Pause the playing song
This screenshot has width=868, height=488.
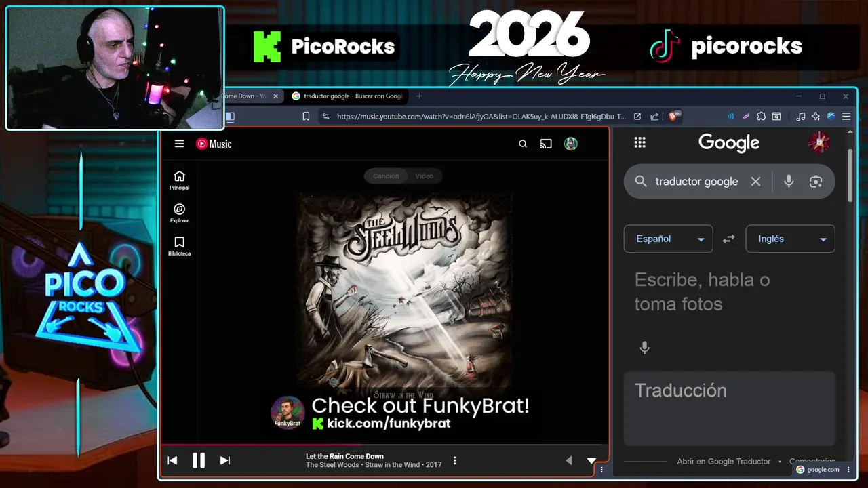pos(199,460)
